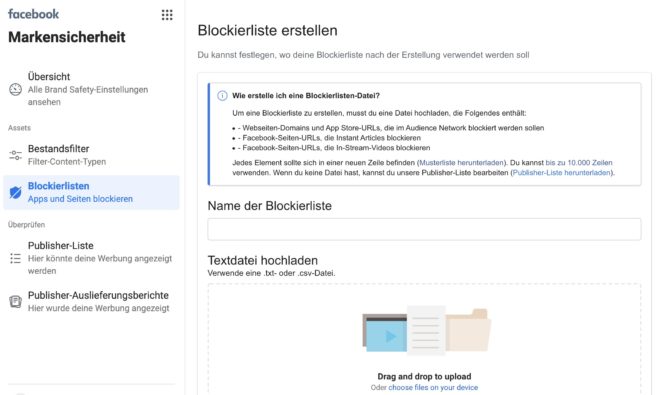
Task: Click 'Alle Brand Safety-Einstellungen ansehen' text
Action: coord(88,96)
